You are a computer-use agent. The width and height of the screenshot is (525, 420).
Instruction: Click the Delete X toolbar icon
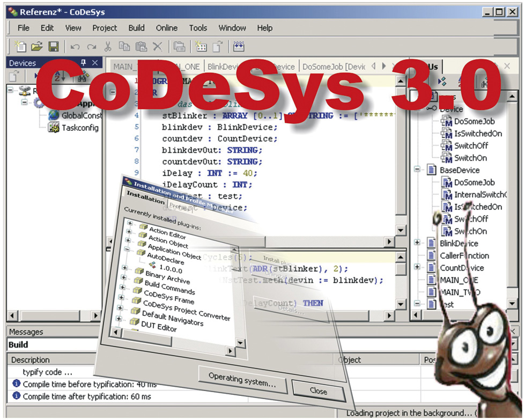click(157, 46)
